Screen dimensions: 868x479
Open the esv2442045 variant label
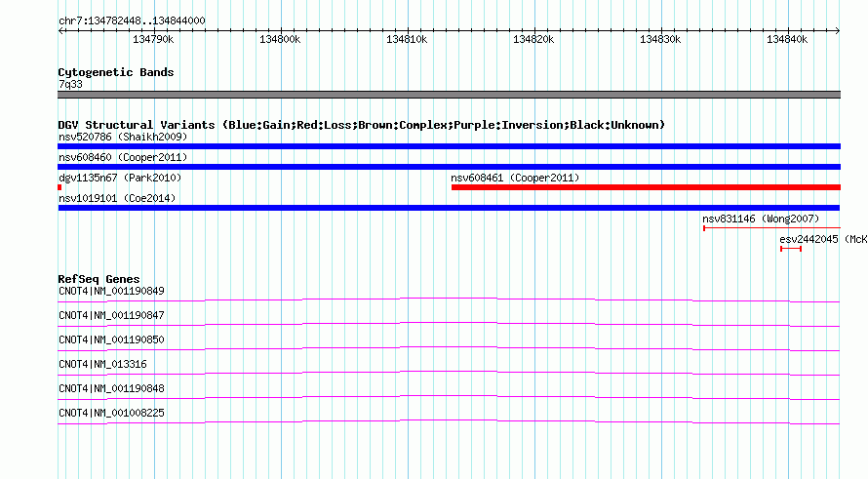823,239
